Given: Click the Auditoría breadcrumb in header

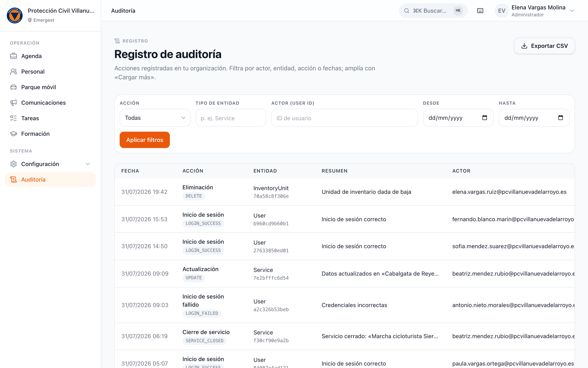Looking at the screenshot, I should 123,11.
